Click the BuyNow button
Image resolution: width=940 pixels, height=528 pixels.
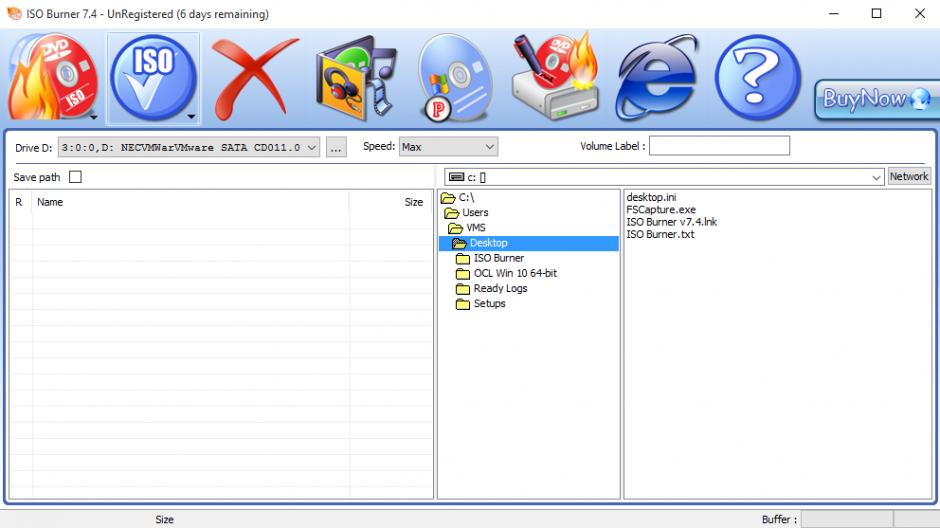tap(876, 99)
